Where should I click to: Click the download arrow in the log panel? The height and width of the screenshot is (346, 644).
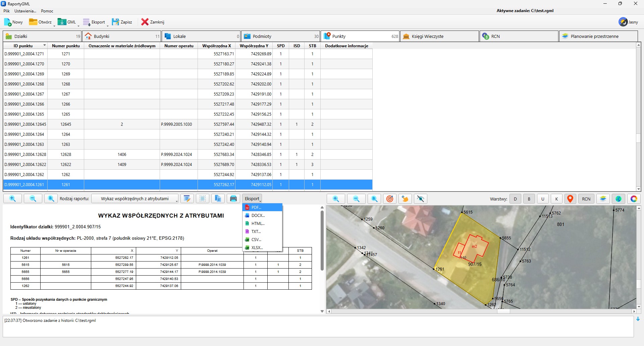point(638,319)
